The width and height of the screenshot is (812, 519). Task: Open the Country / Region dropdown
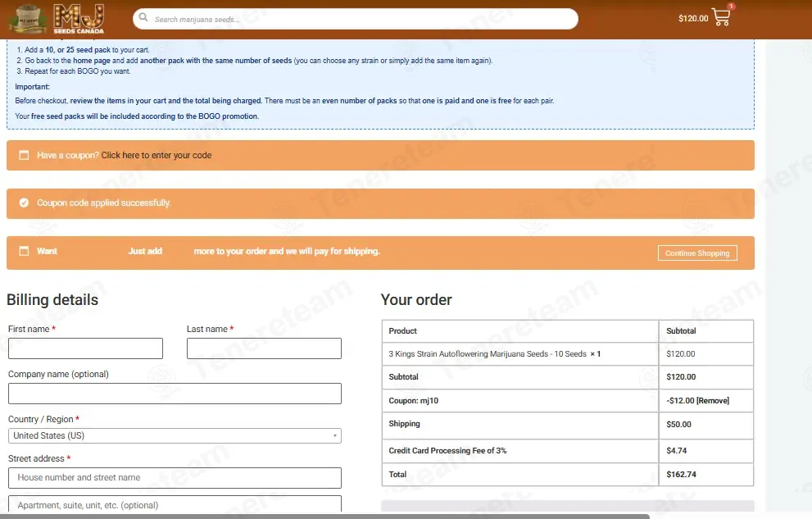pyautogui.click(x=175, y=435)
